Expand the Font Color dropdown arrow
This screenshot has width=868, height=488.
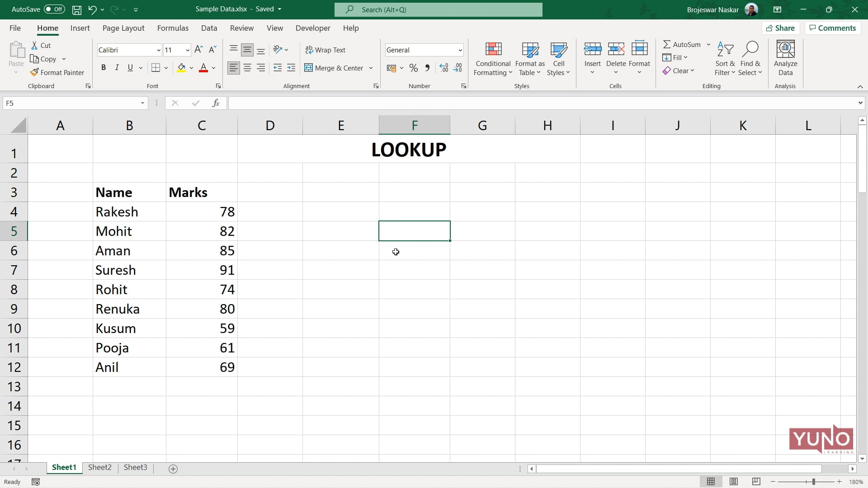213,68
